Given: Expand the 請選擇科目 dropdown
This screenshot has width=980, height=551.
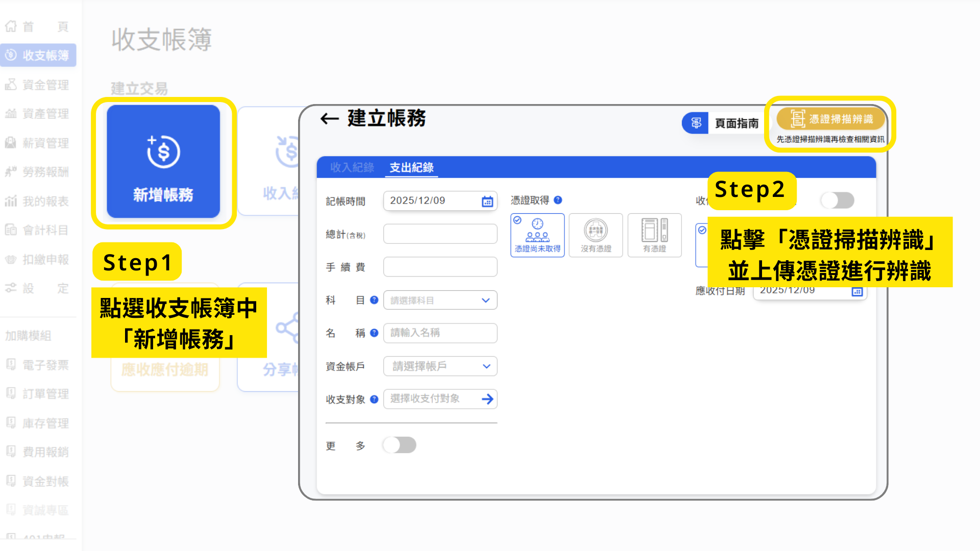Looking at the screenshot, I should click(440, 300).
